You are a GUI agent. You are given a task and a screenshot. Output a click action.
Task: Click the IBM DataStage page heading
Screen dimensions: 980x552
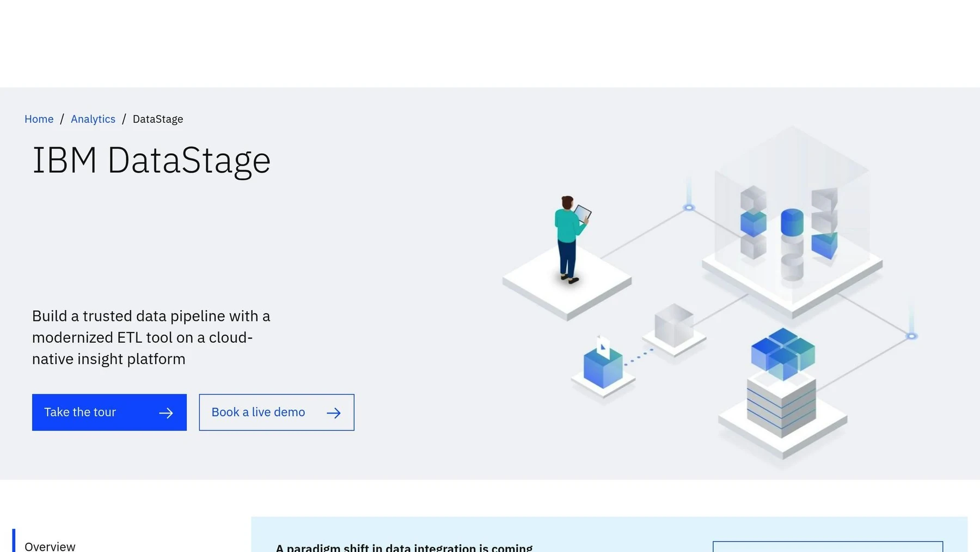coord(151,161)
